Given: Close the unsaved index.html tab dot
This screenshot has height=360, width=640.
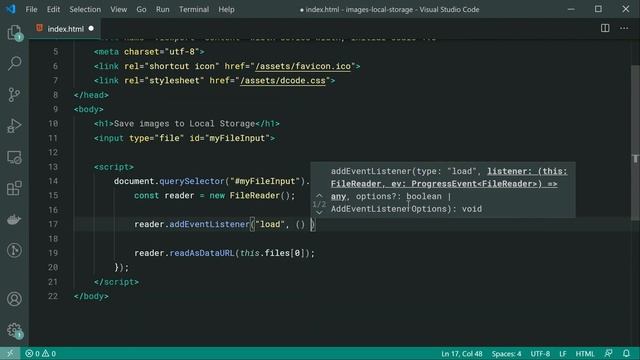Looking at the screenshot, I should pyautogui.click(x=91, y=29).
